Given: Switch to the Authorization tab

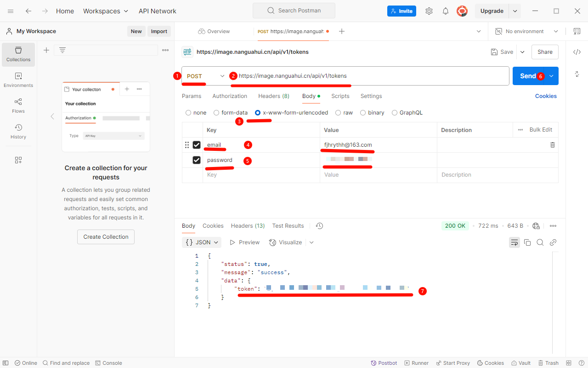Looking at the screenshot, I should coord(230,96).
